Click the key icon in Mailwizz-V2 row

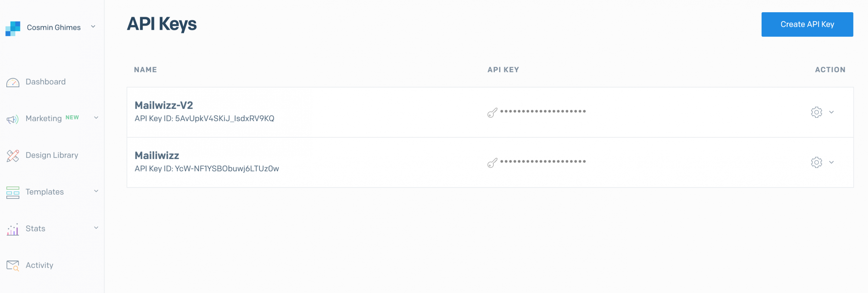click(492, 112)
